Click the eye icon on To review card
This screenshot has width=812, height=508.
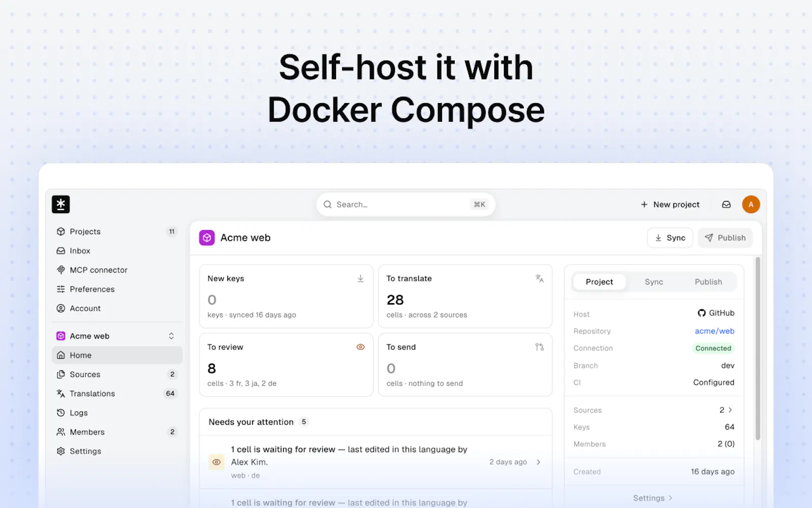pyautogui.click(x=360, y=347)
